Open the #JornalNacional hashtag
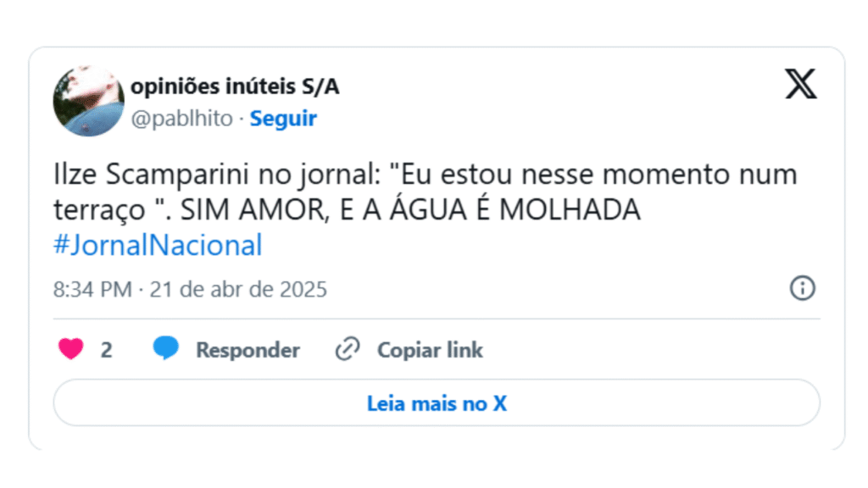Screen dimensions: 868x488 [158, 246]
